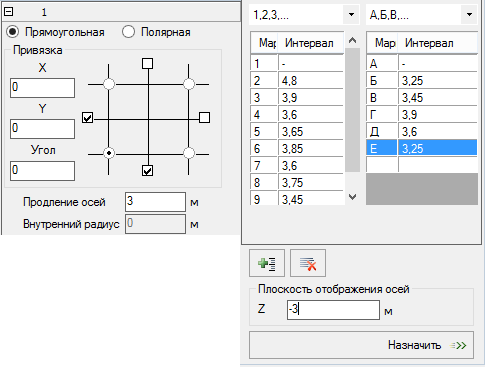The image size is (485, 367).
Task: Click the add row icon button
Action: pos(267,263)
